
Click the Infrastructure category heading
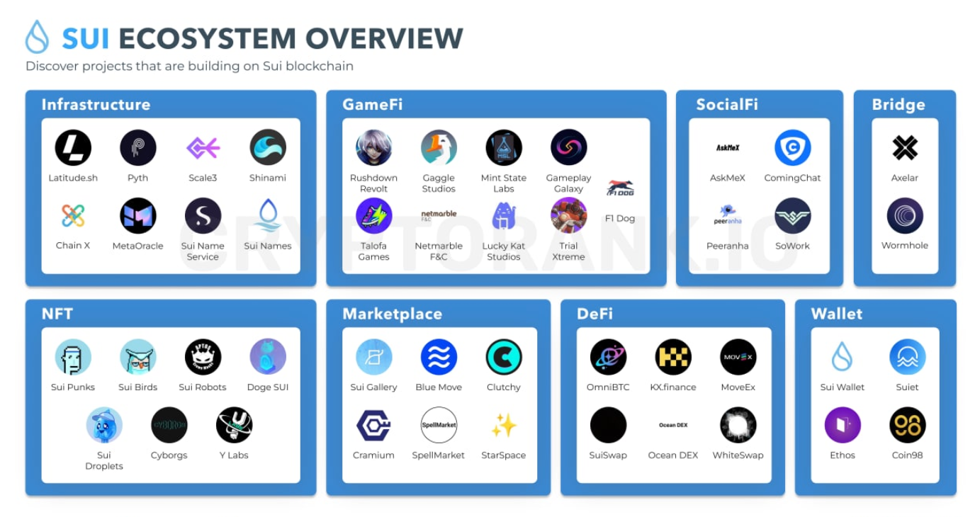pyautogui.click(x=96, y=104)
